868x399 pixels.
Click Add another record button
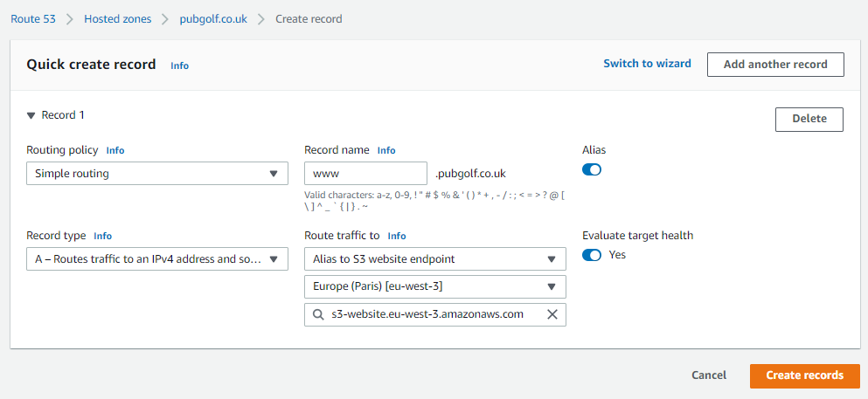[775, 65]
